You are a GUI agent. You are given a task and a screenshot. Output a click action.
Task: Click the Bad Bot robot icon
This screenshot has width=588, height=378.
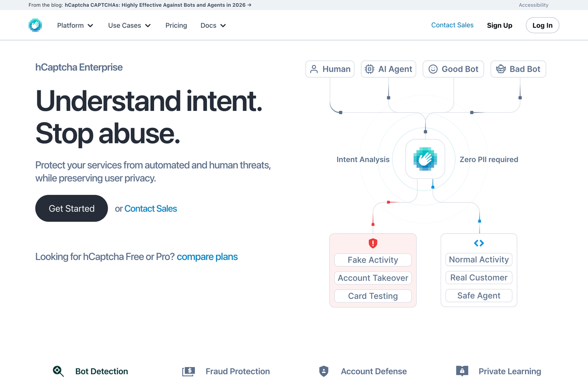coord(501,69)
